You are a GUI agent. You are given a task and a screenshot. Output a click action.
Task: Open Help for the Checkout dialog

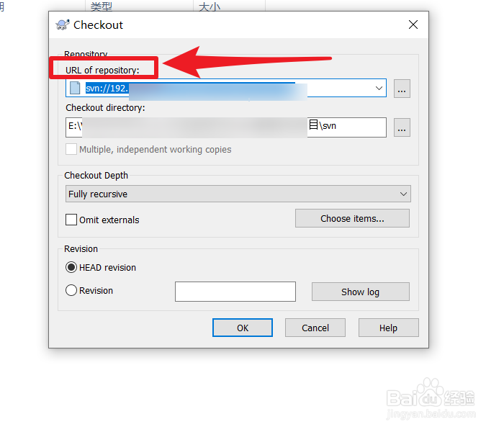(388, 328)
